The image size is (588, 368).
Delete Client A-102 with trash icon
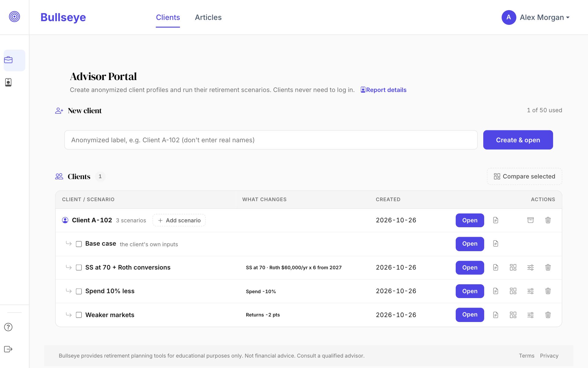[548, 220]
